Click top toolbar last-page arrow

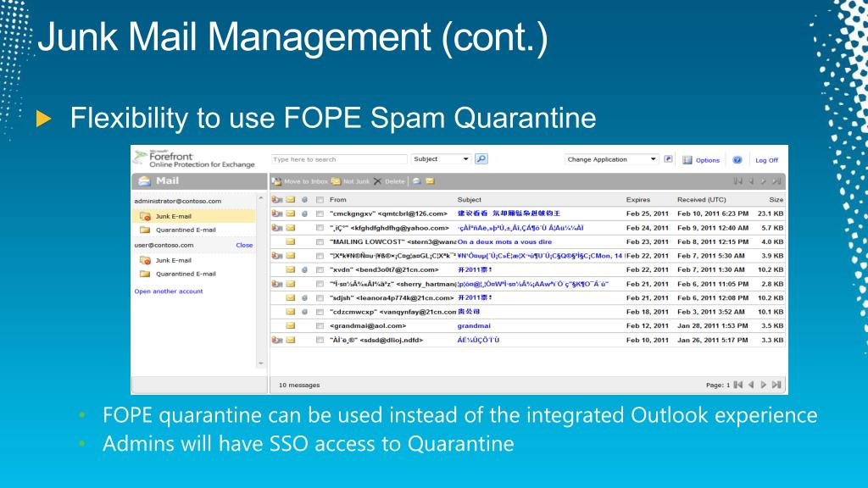click(776, 181)
